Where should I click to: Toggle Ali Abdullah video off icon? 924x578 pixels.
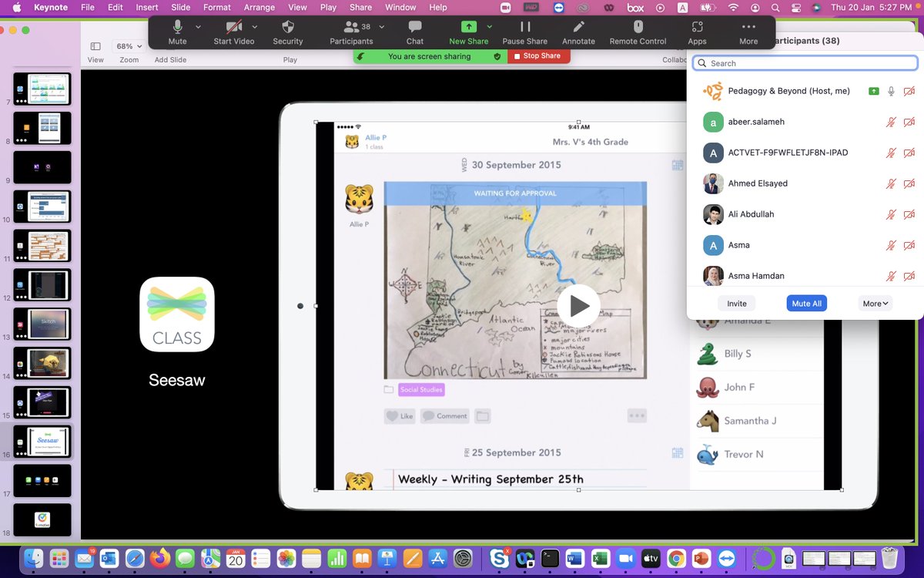click(909, 214)
